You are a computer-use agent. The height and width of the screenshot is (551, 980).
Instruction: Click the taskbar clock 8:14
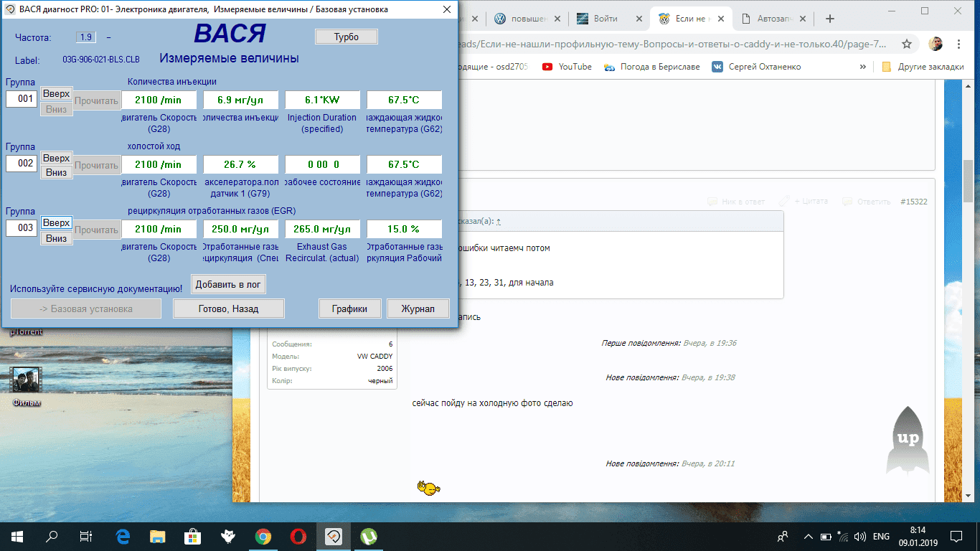[918, 536]
